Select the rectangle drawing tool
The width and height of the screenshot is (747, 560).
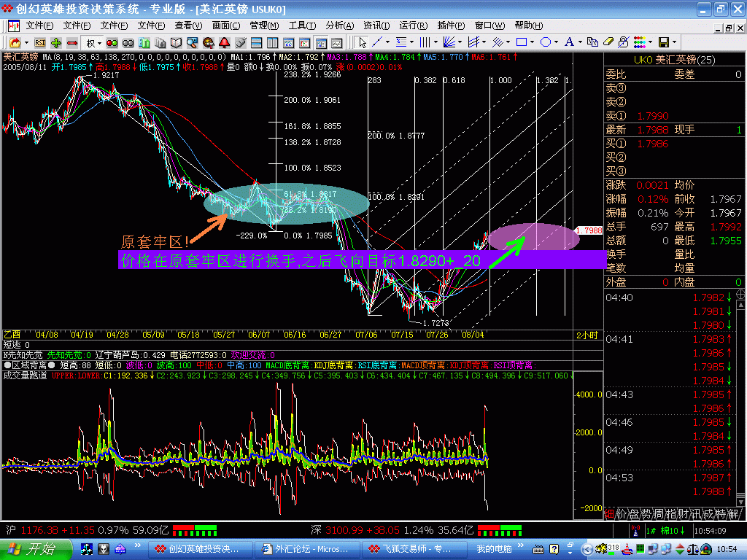(522, 42)
